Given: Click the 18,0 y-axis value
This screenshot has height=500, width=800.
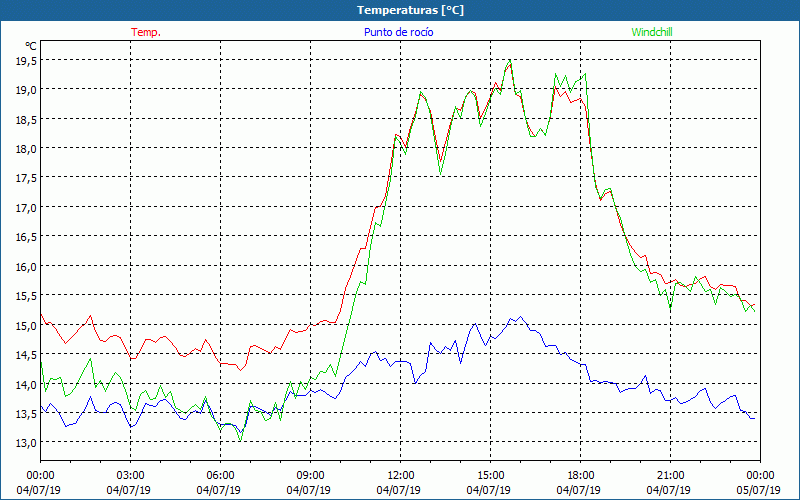Looking at the screenshot, I should pos(26,149).
